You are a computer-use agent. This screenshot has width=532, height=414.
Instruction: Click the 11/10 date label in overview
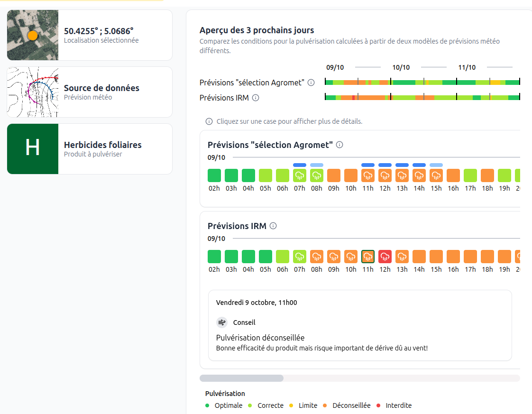tap(467, 67)
